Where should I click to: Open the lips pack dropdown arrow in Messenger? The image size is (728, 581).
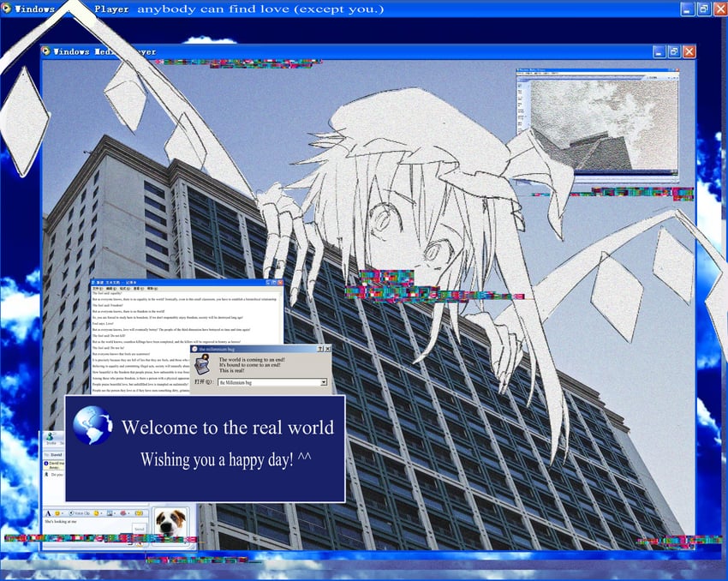click(128, 513)
